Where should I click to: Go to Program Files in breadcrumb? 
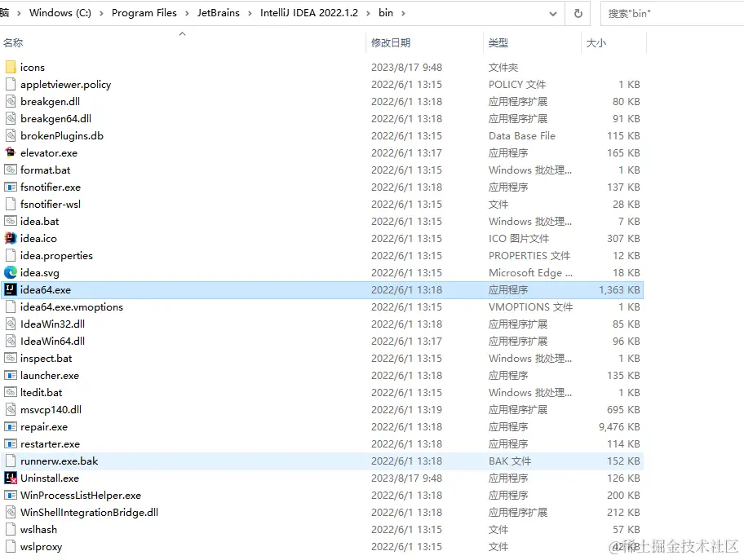(144, 13)
